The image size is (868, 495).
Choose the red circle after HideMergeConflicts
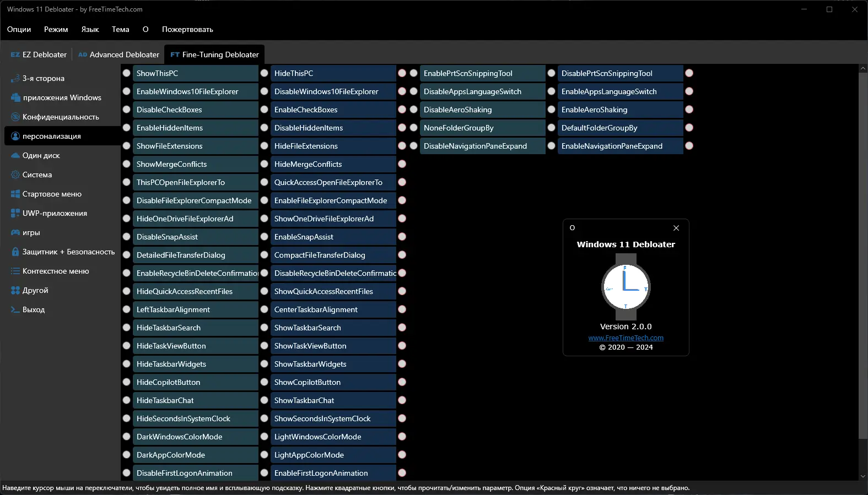point(402,164)
